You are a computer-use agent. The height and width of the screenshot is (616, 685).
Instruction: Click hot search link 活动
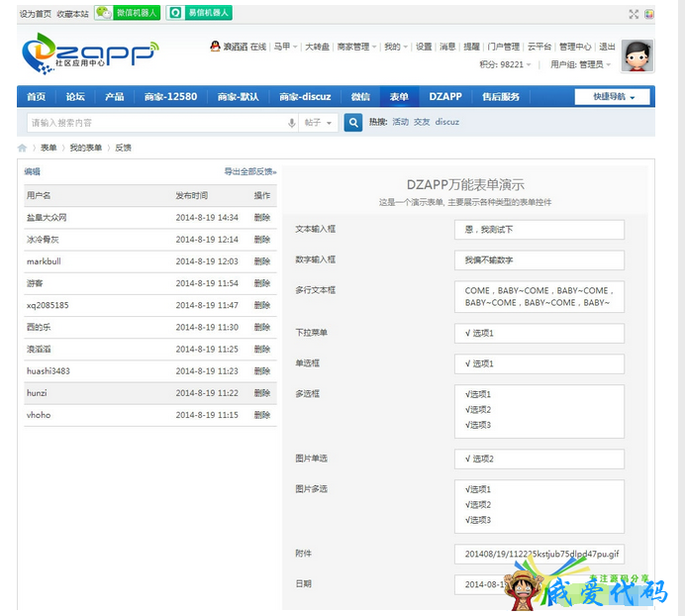[400, 122]
